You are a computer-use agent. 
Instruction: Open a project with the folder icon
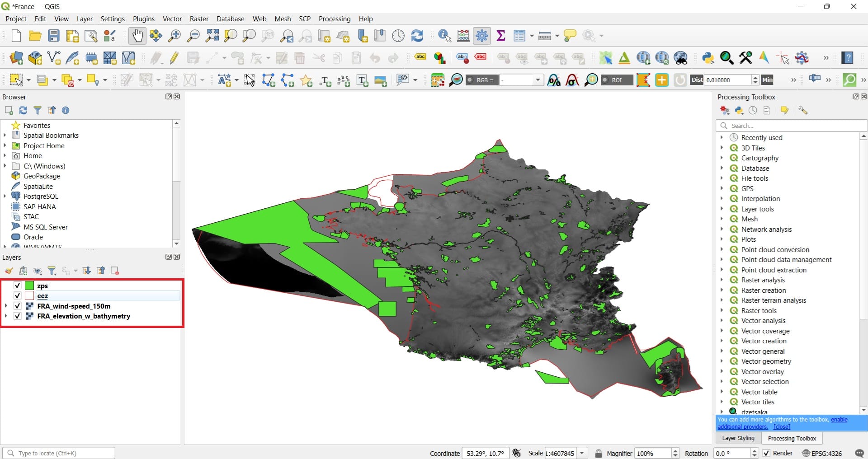point(35,36)
